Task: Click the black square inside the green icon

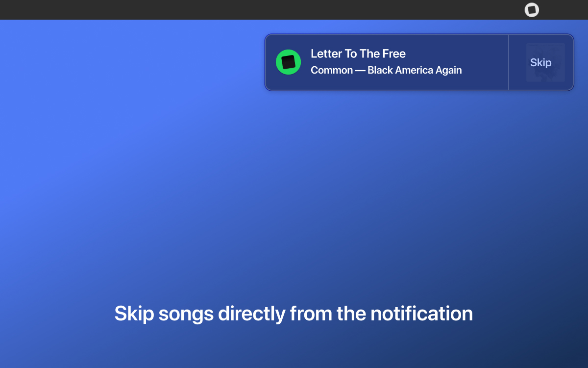Action: tap(288, 62)
